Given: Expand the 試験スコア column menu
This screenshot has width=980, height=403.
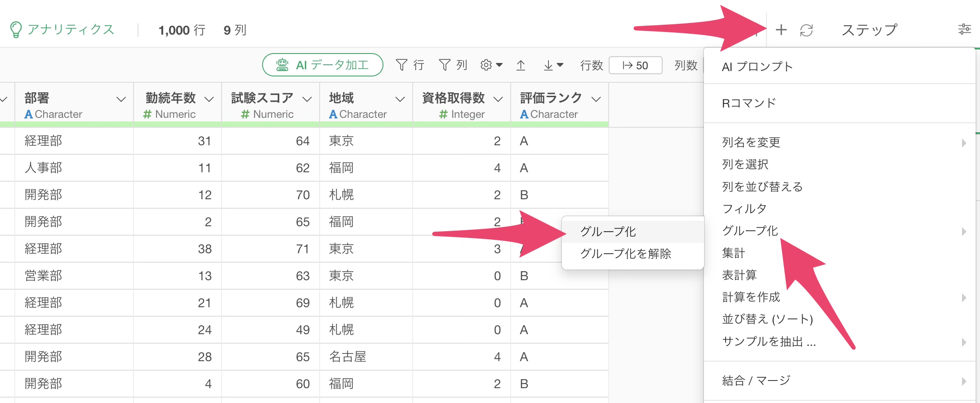Looking at the screenshot, I should (x=307, y=99).
